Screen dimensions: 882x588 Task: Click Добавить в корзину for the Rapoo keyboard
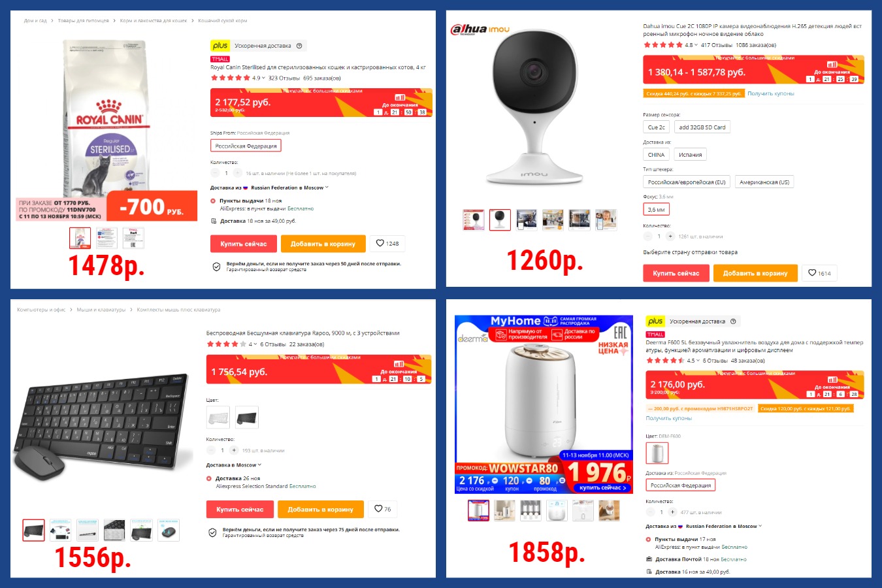(x=320, y=509)
